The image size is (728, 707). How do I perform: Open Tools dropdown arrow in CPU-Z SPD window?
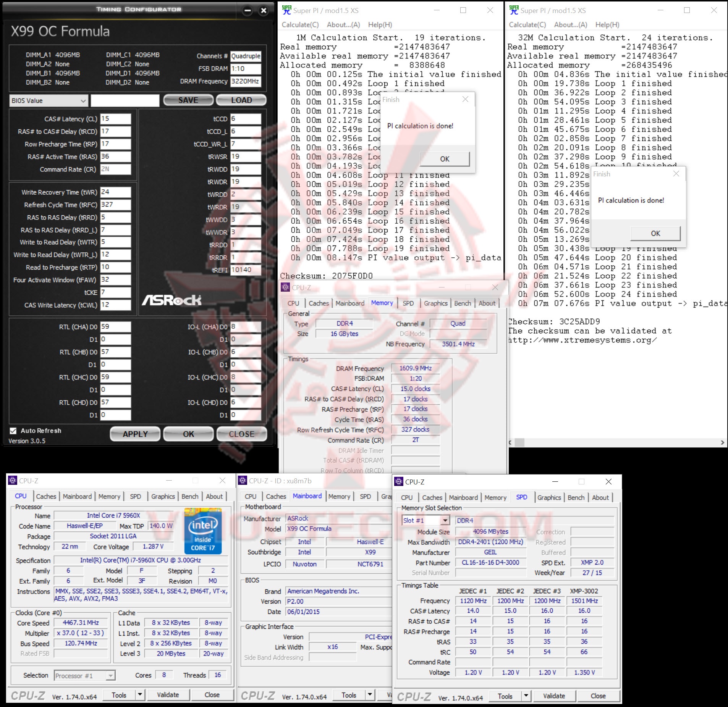tap(526, 696)
